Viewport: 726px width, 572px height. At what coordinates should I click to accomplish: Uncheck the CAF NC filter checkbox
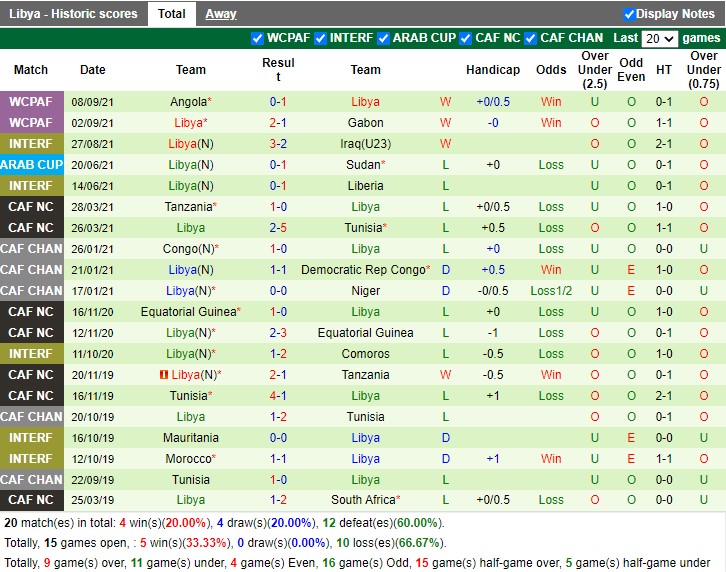tap(465, 38)
